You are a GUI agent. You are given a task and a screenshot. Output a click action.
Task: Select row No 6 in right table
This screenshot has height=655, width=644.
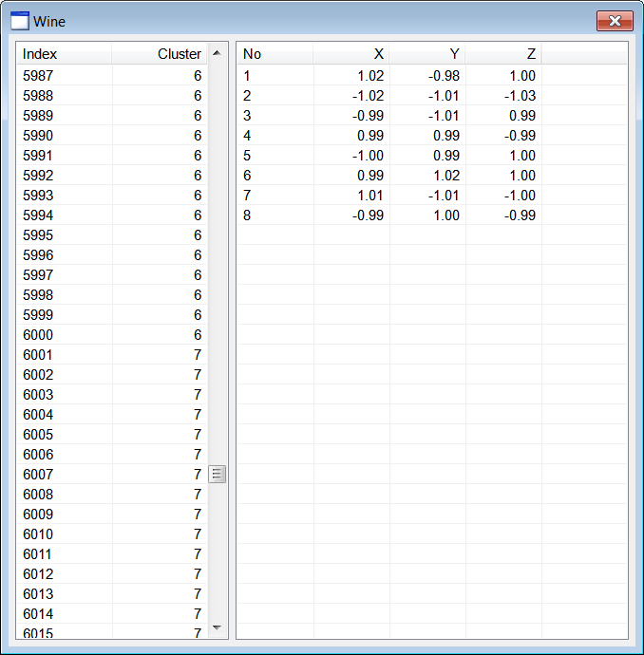click(432, 176)
